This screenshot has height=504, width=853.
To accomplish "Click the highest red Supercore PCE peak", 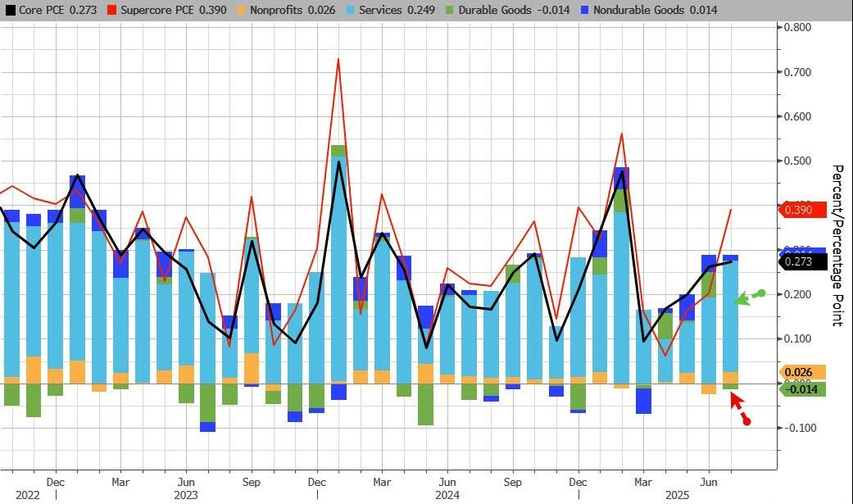I will pos(338,60).
